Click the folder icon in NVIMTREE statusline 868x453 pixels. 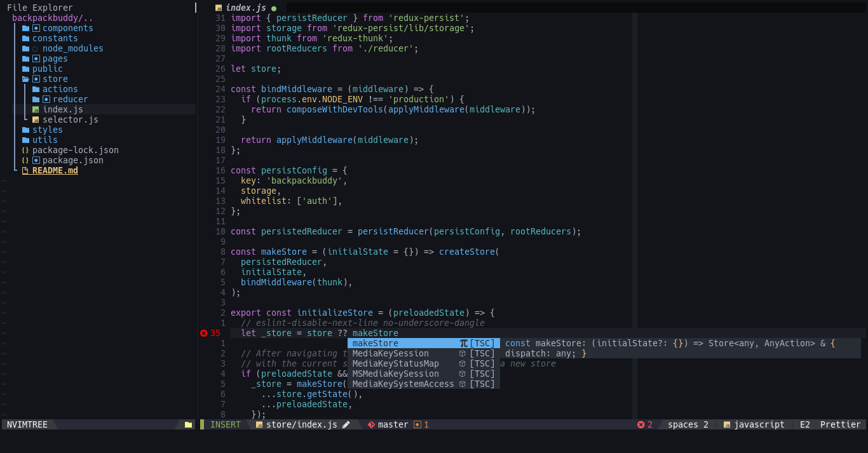[x=187, y=424]
